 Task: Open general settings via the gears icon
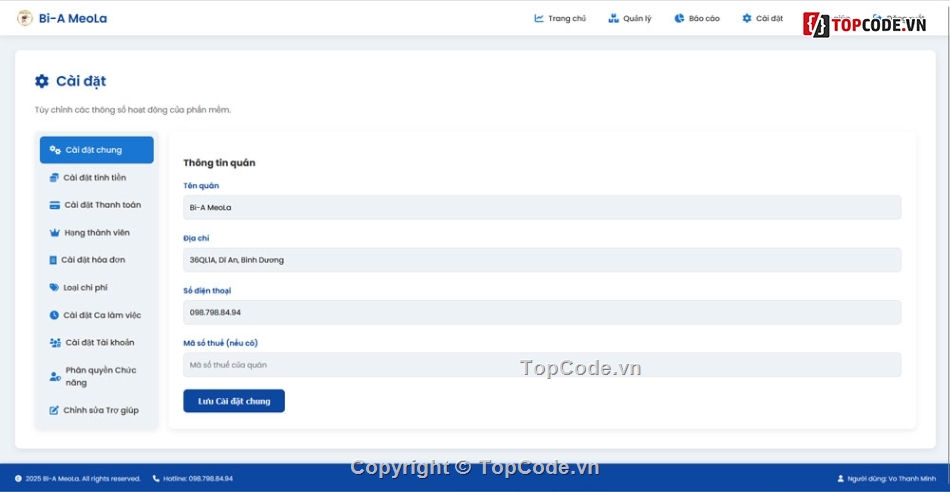coord(55,150)
